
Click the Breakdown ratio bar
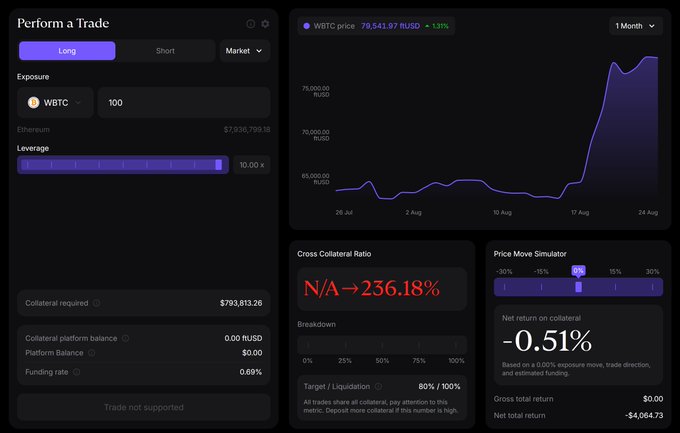point(382,345)
